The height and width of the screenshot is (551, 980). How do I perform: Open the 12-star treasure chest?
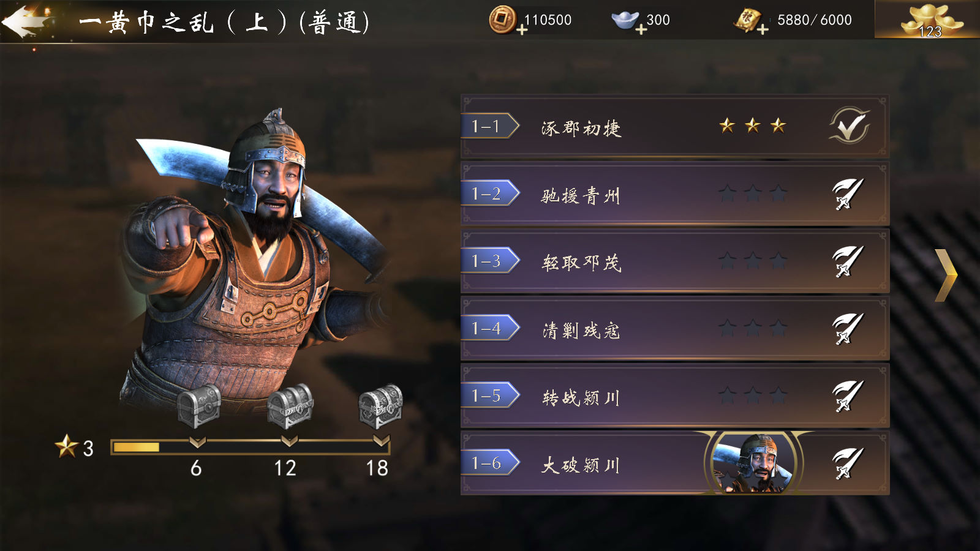(290, 405)
